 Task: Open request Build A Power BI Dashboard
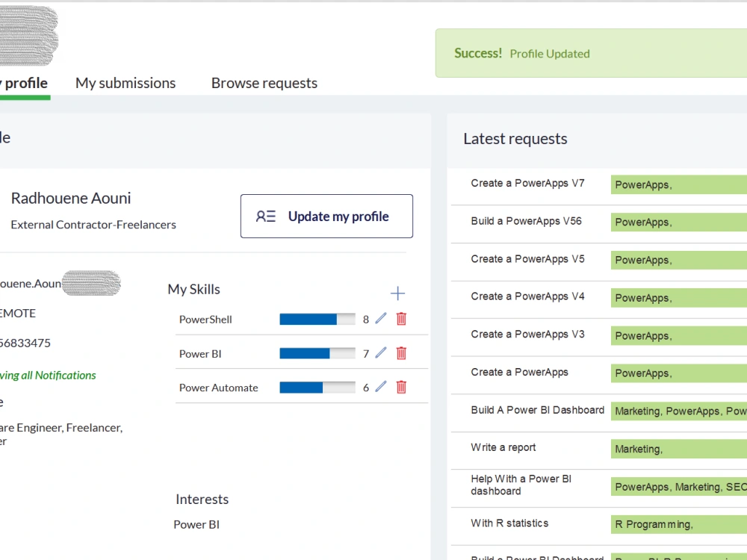point(537,410)
